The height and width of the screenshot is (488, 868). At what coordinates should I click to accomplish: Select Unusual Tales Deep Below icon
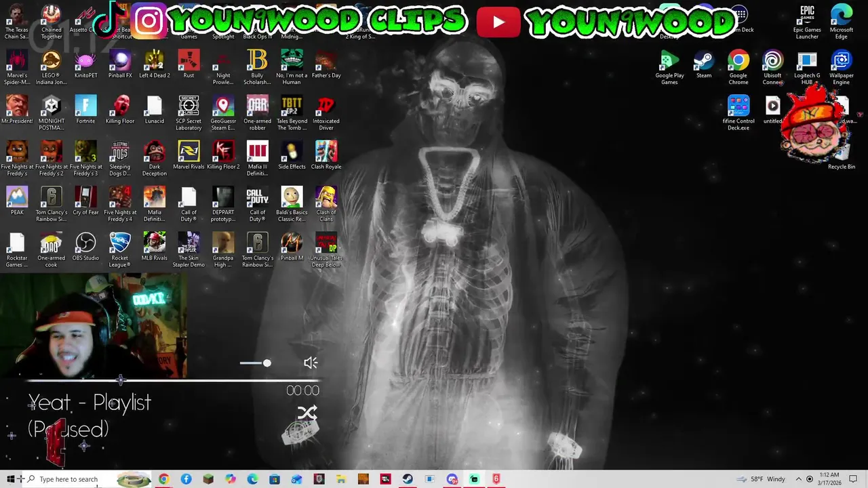pyautogui.click(x=326, y=249)
